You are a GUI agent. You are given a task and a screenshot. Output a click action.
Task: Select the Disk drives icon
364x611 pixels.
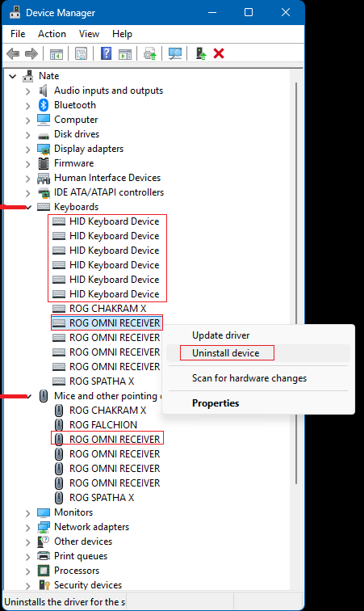click(x=44, y=135)
